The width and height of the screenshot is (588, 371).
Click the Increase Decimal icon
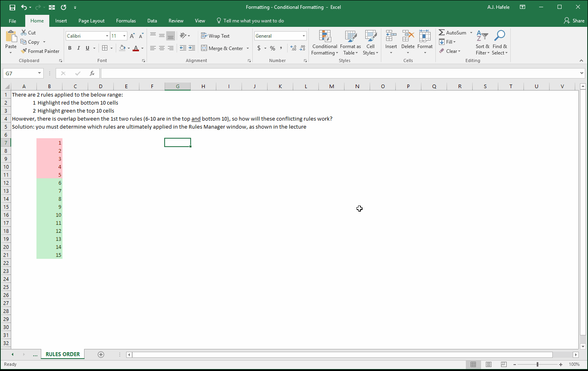(294, 48)
